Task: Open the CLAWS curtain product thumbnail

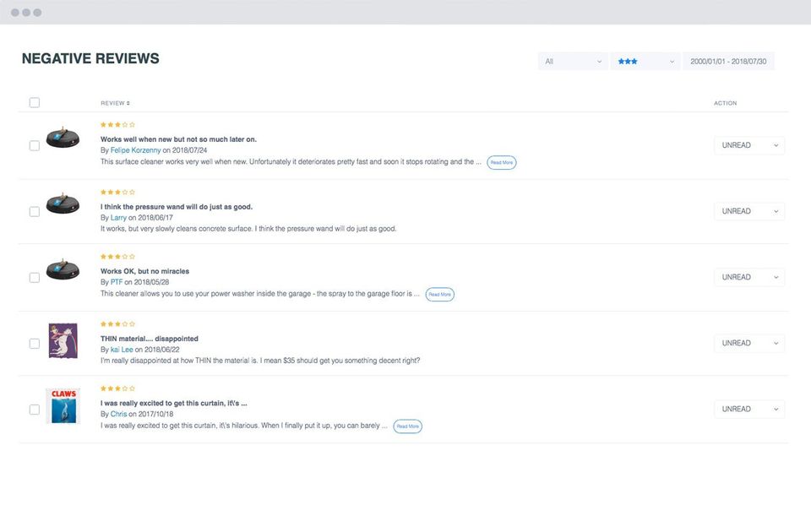Action: [63, 406]
